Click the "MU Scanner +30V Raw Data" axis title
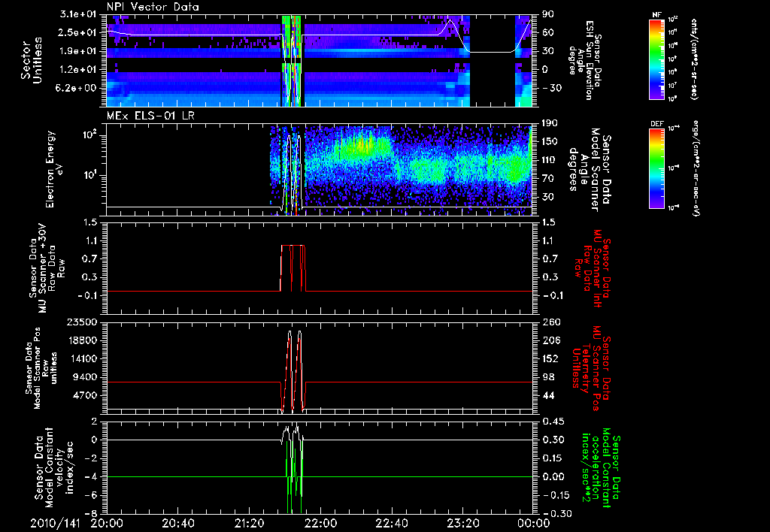Viewport: 770px width, 532px height. [47, 268]
